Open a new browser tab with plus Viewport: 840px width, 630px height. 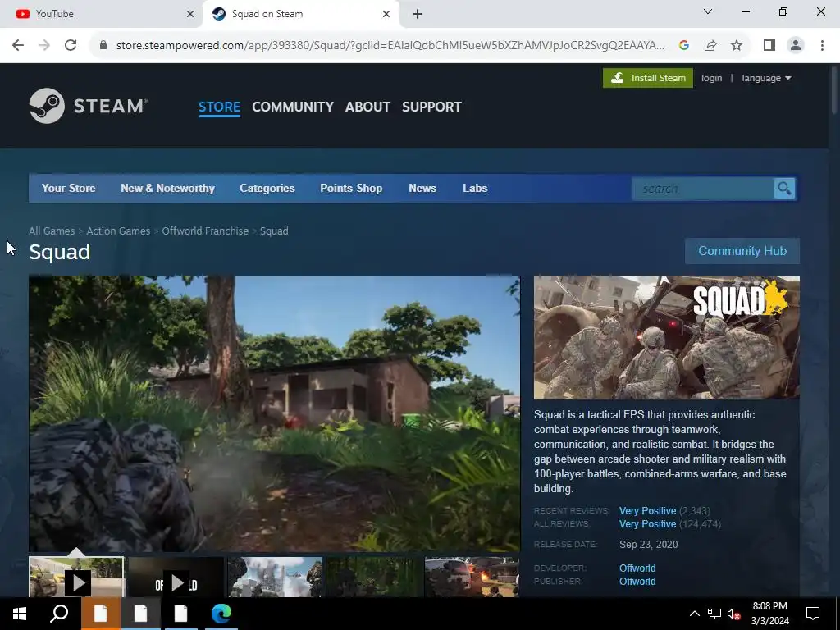(x=418, y=14)
